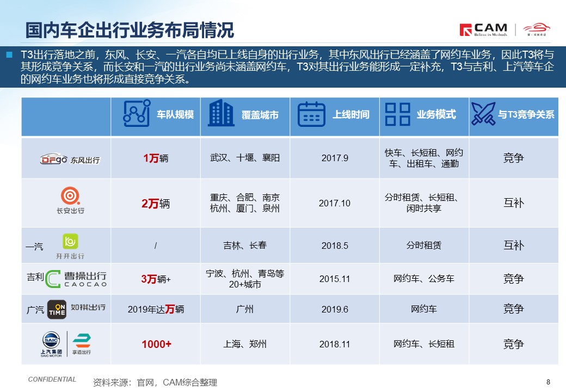Click the cell 分时租赁、长短租、闲时共享
This screenshot has height=392, width=566.
click(x=424, y=203)
